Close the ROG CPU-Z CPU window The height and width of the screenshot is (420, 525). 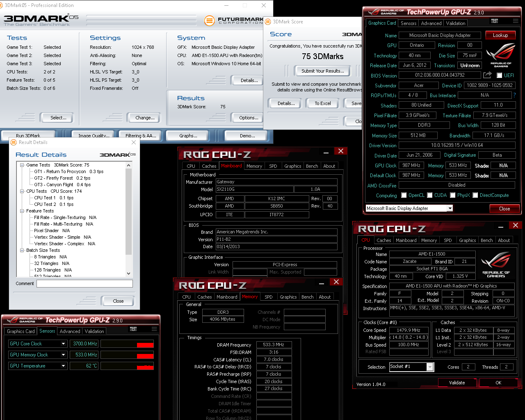tap(516, 225)
